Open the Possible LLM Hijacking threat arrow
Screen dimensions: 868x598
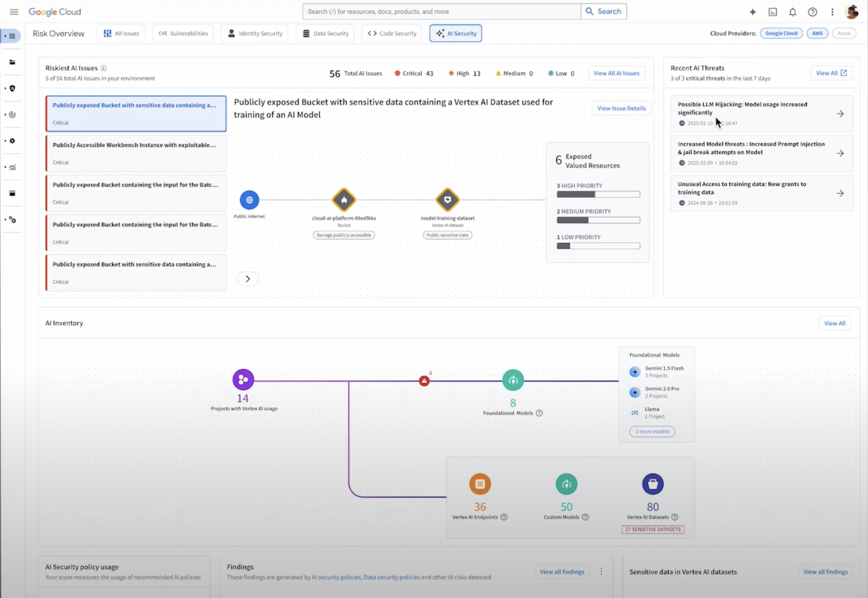(840, 113)
